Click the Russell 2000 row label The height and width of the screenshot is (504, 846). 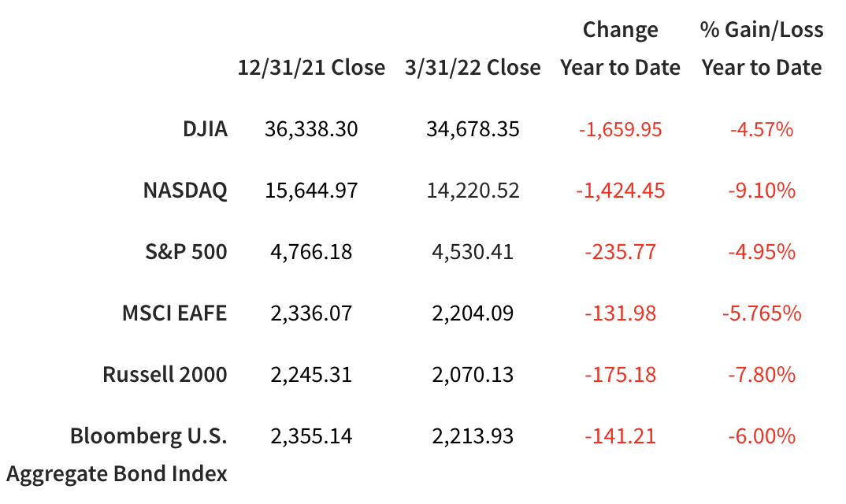coord(165,375)
